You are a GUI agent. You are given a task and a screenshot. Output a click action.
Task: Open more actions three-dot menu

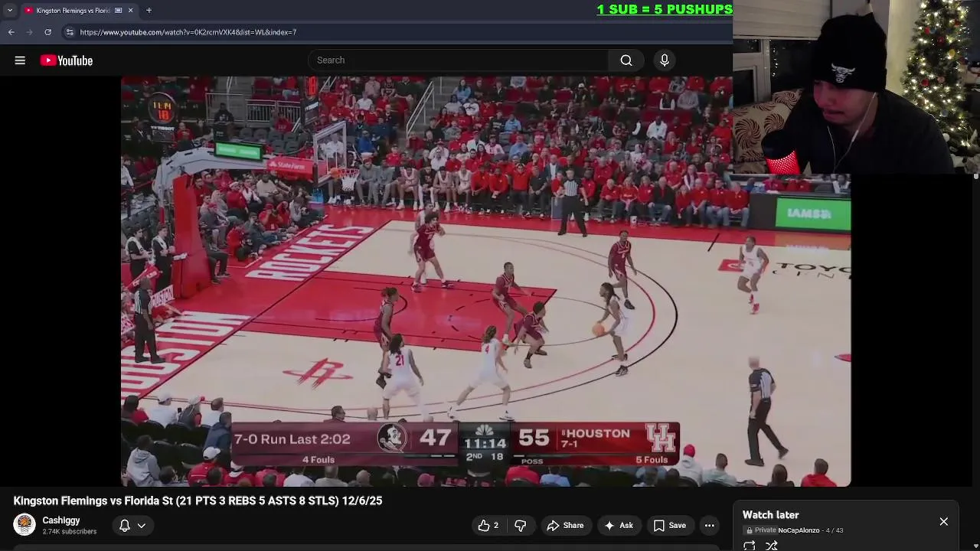click(710, 526)
